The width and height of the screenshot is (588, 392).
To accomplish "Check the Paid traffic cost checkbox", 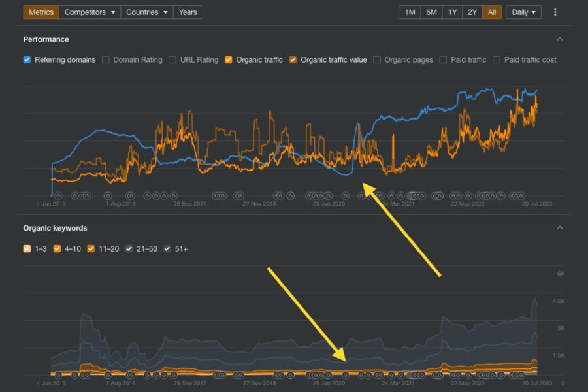I will pos(497,60).
